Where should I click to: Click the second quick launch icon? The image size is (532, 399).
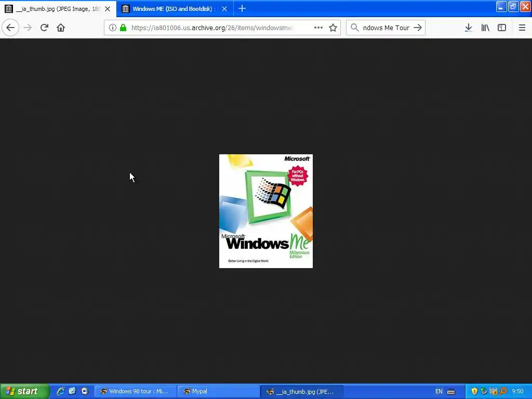[72, 391]
